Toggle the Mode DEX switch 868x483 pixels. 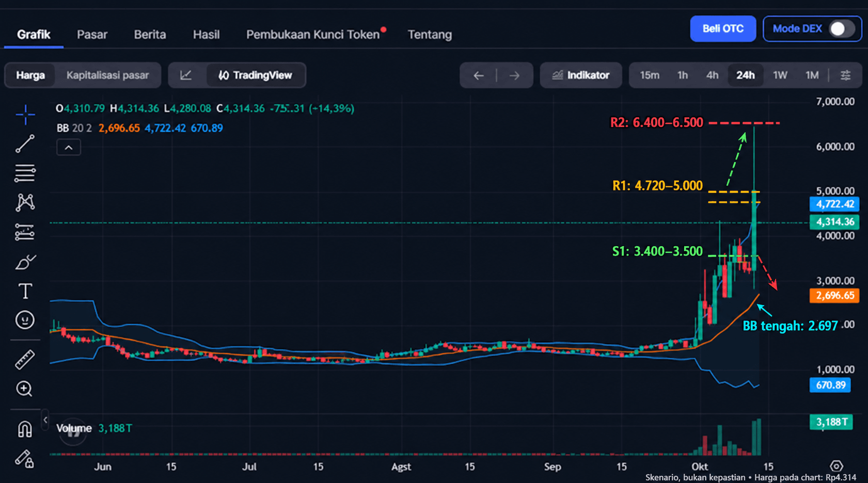point(841,29)
